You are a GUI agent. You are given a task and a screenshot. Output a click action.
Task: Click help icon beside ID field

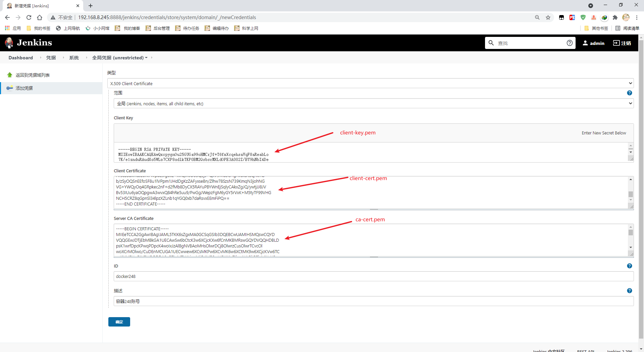click(x=629, y=266)
